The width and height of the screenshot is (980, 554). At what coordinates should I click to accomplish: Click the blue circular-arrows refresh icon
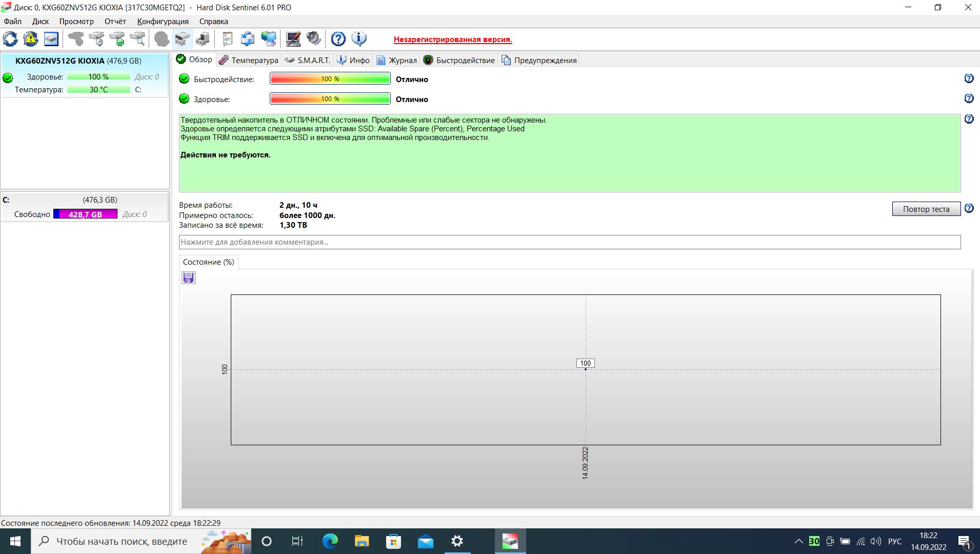click(10, 39)
